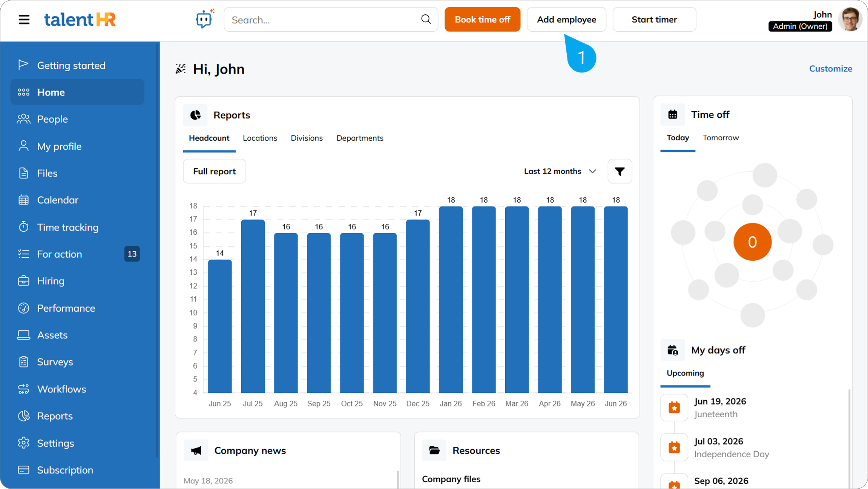Expand the Last 12 months dropdown
The width and height of the screenshot is (868, 489).
pyautogui.click(x=560, y=171)
